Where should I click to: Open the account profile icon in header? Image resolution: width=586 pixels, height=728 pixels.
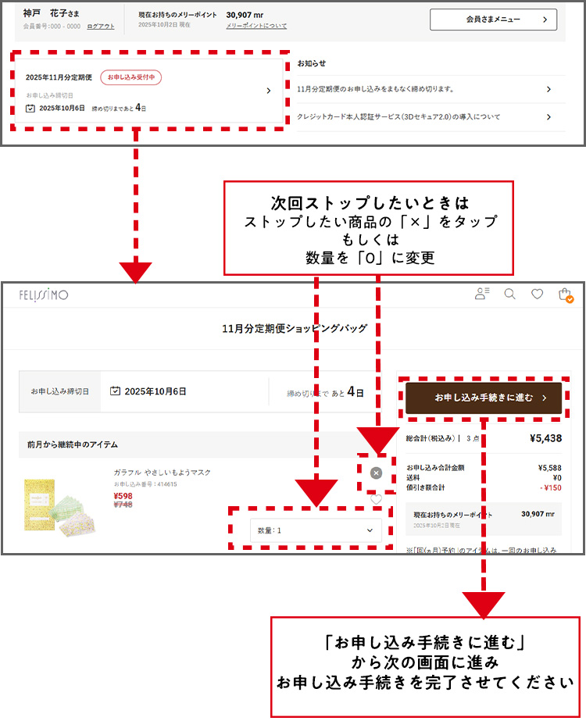(482, 294)
